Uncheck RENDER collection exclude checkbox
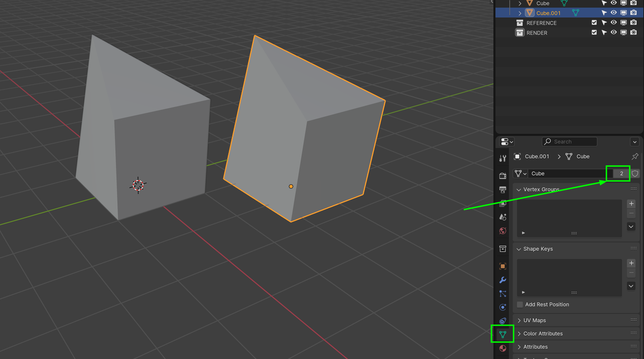This screenshot has width=644, height=359. pyautogui.click(x=594, y=33)
